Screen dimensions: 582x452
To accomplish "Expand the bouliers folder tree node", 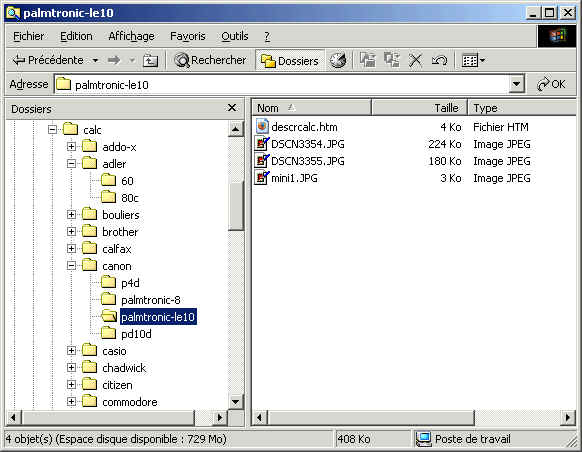I will [72, 214].
